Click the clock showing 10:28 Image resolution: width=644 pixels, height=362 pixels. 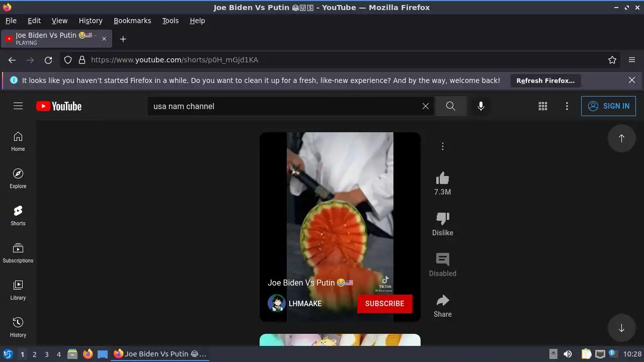click(x=632, y=354)
